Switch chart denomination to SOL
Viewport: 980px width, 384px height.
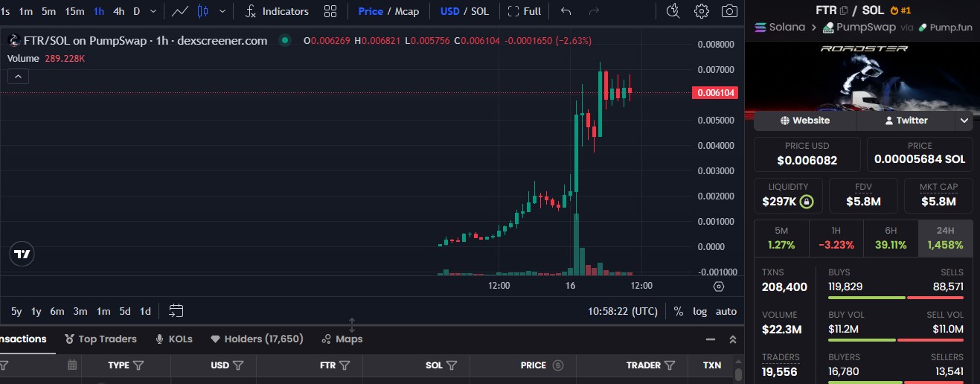click(x=480, y=11)
